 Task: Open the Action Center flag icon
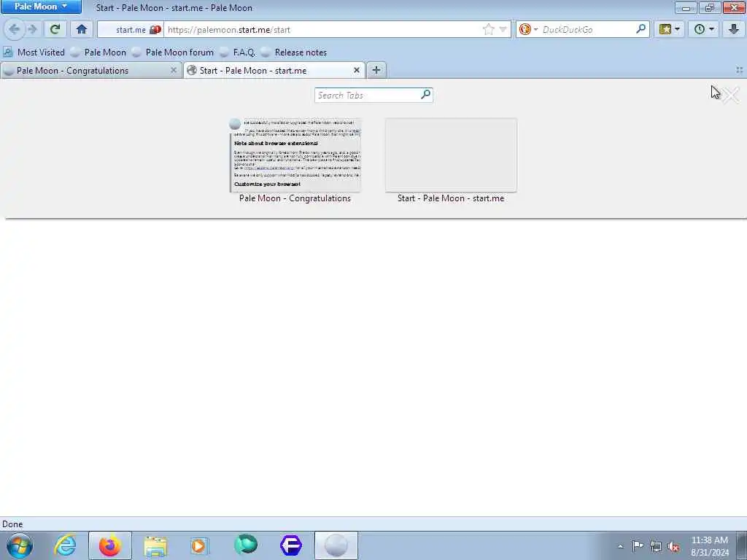pyautogui.click(x=638, y=546)
